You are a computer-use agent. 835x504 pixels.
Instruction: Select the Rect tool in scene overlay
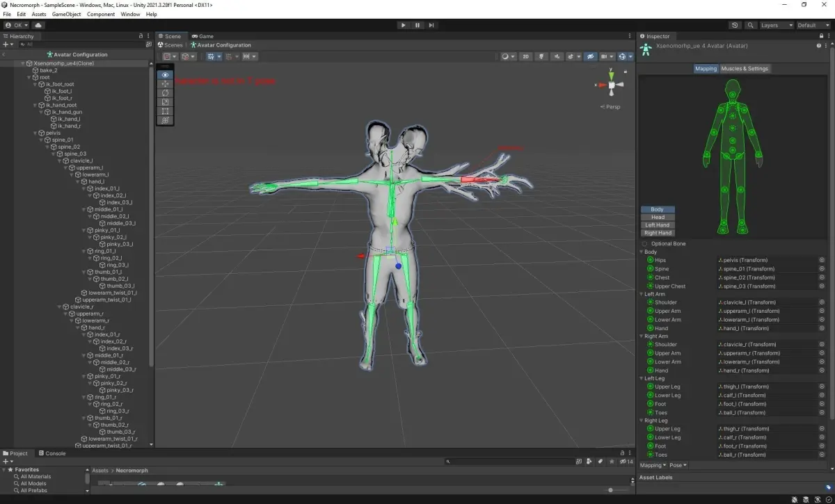point(165,111)
